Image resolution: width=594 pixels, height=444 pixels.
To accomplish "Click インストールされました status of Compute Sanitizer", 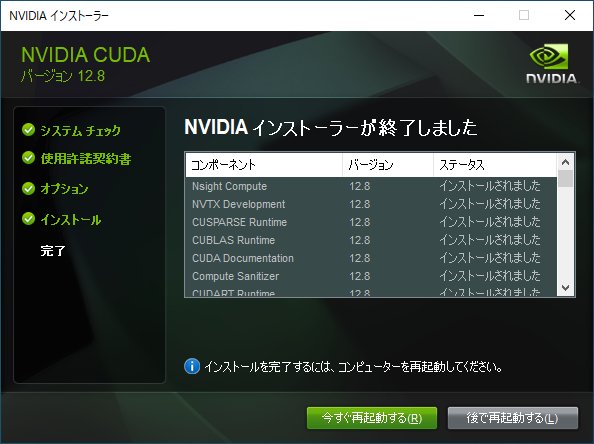I will 490,276.
